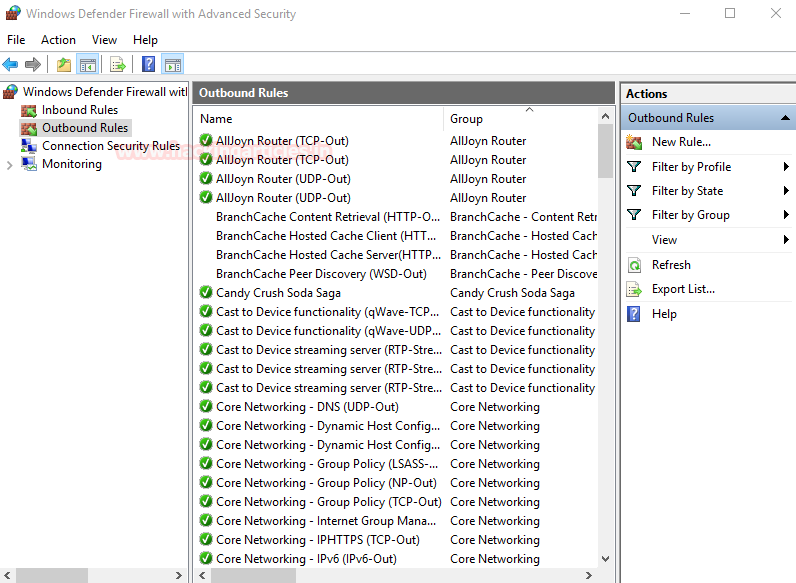Select Core Networking - Group Policy (TCP-Out) rule
Image resolution: width=796 pixels, height=583 pixels.
coord(328,502)
